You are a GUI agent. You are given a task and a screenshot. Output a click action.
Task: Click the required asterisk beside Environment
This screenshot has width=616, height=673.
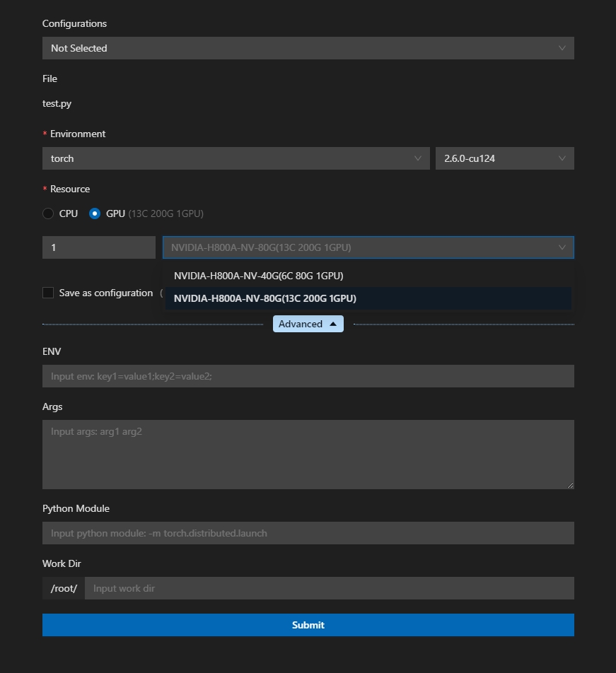(x=45, y=134)
